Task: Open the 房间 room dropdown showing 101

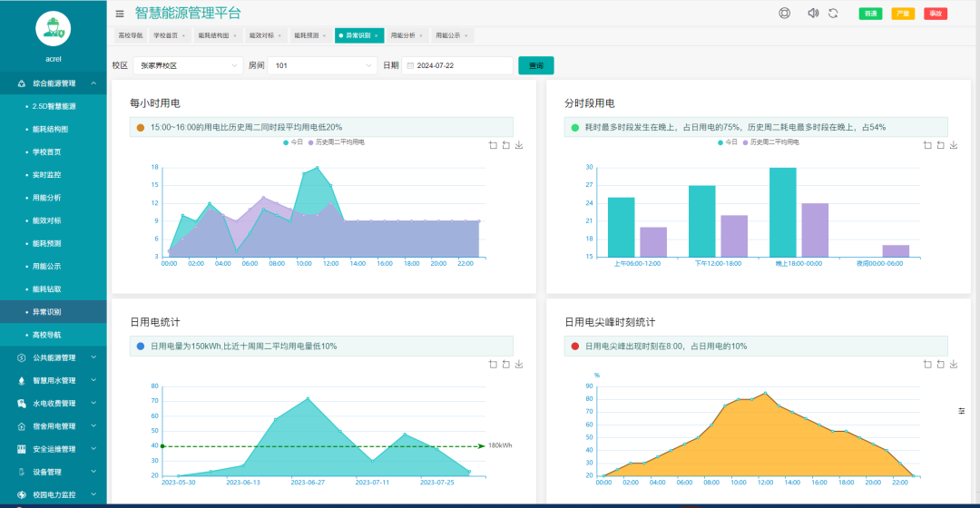Action: pos(322,65)
